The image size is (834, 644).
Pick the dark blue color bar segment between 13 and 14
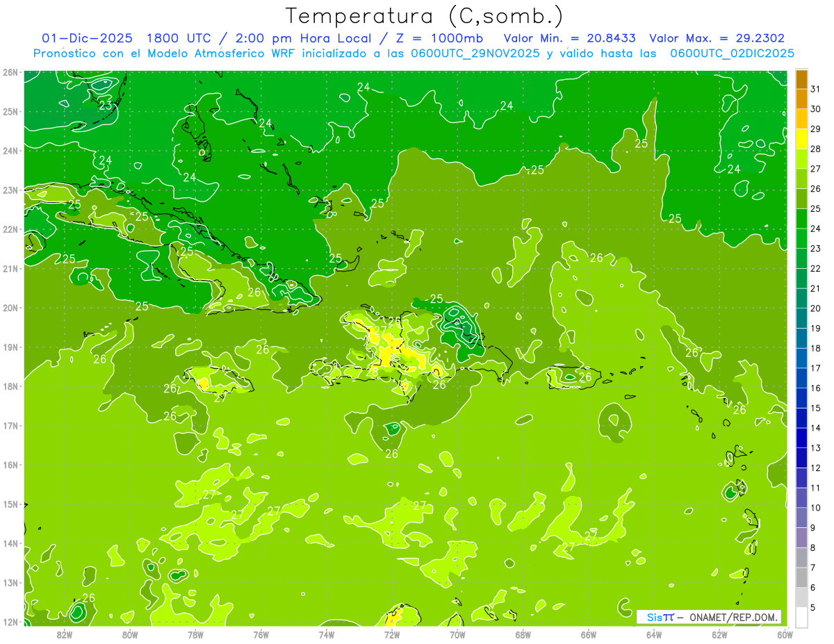tap(801, 438)
